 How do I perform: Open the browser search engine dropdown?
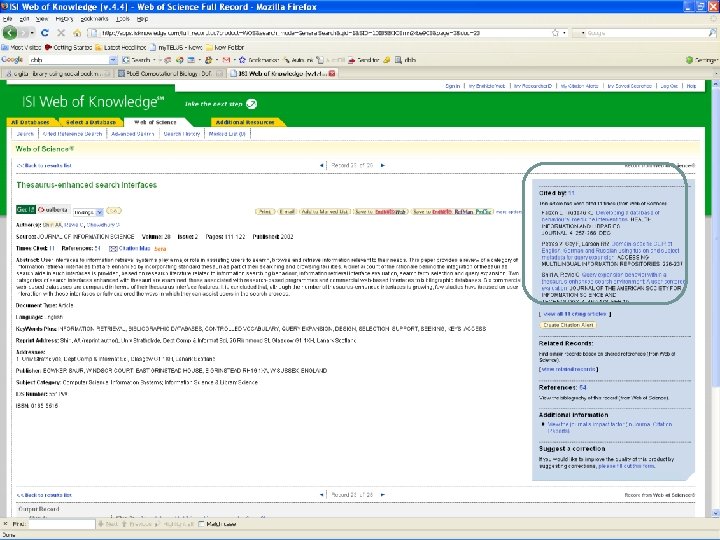click(x=581, y=33)
